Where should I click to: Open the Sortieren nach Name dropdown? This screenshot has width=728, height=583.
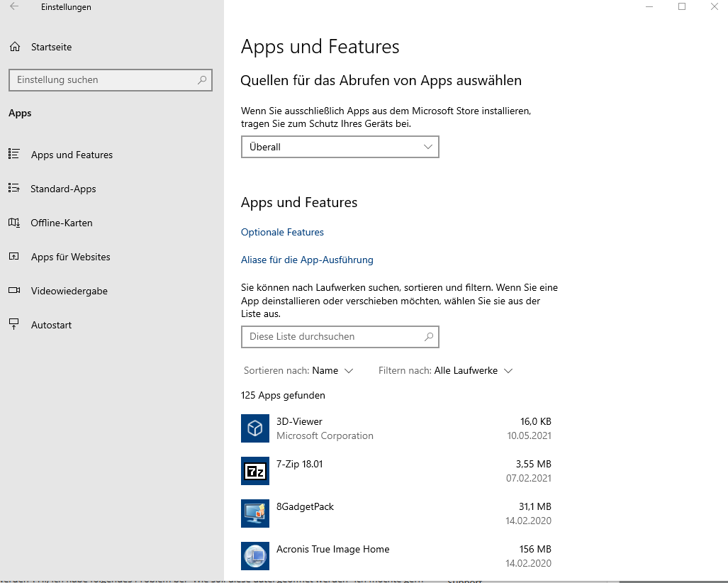[x=298, y=371]
